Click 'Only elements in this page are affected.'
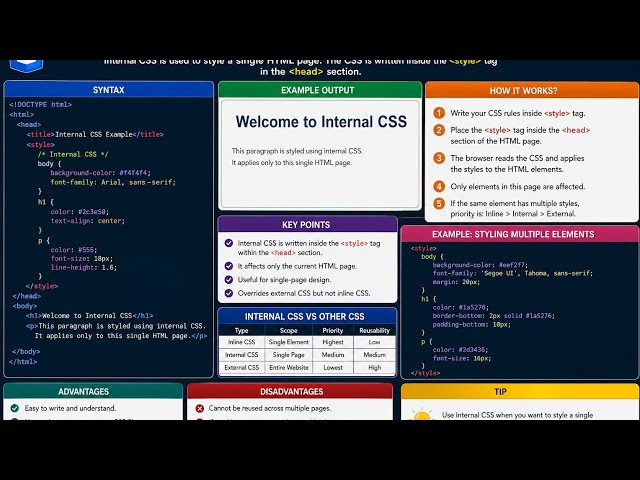Viewport: 640px width, 480px height. (x=518, y=187)
